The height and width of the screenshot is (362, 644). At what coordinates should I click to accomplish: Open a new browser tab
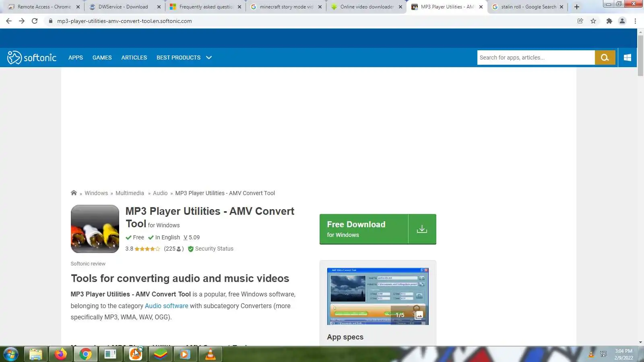tap(577, 7)
